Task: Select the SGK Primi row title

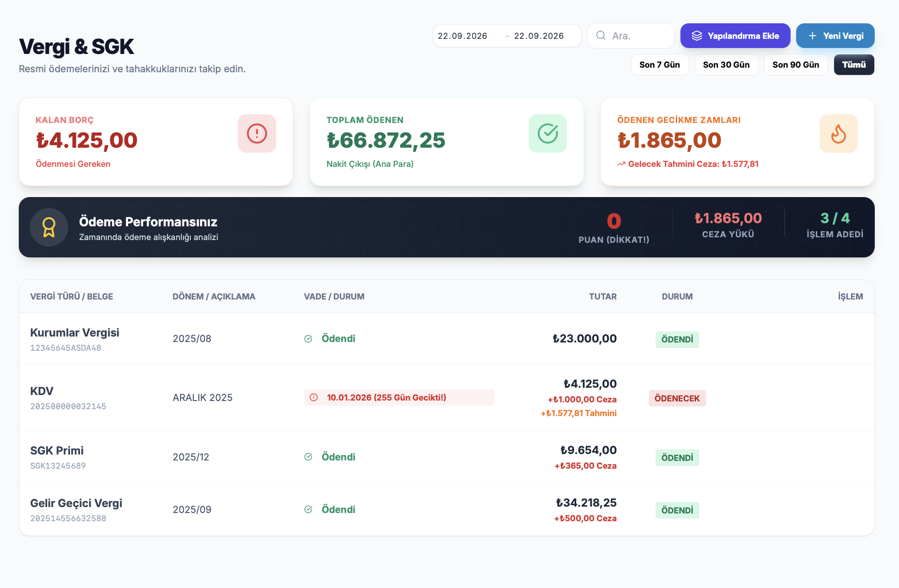Action: [57, 450]
